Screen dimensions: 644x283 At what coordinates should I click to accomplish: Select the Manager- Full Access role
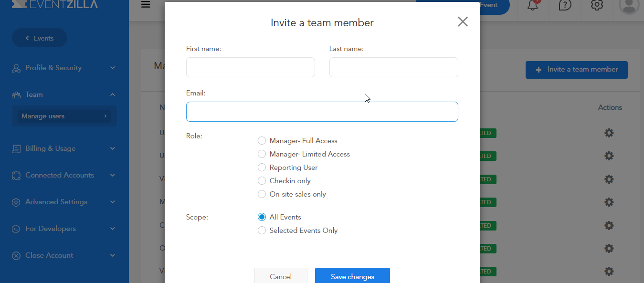pos(262,141)
